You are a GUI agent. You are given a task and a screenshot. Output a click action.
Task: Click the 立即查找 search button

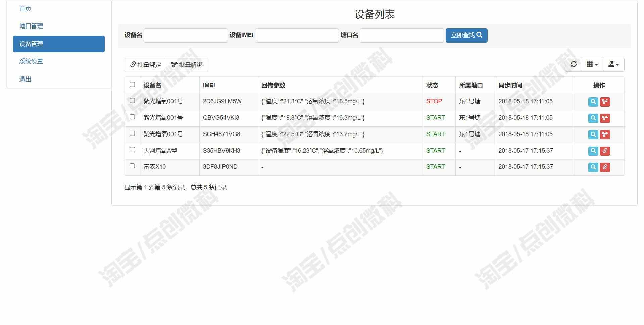pos(466,35)
